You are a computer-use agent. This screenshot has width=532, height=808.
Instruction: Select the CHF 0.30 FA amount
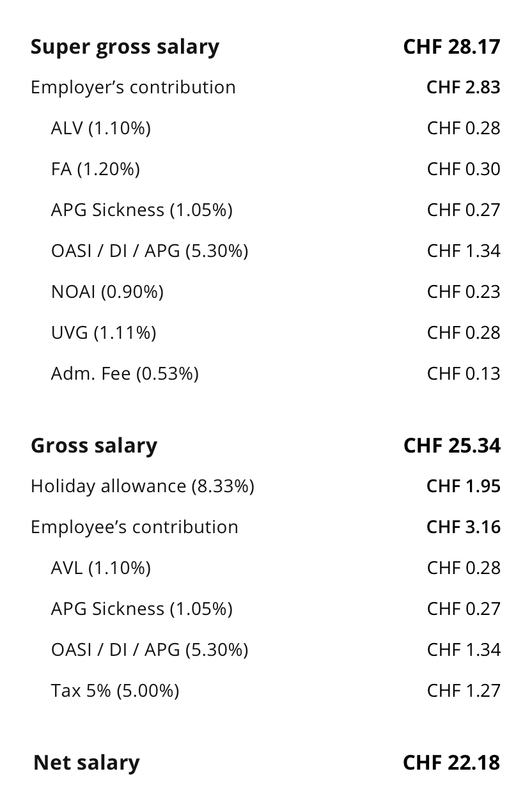tap(464, 169)
